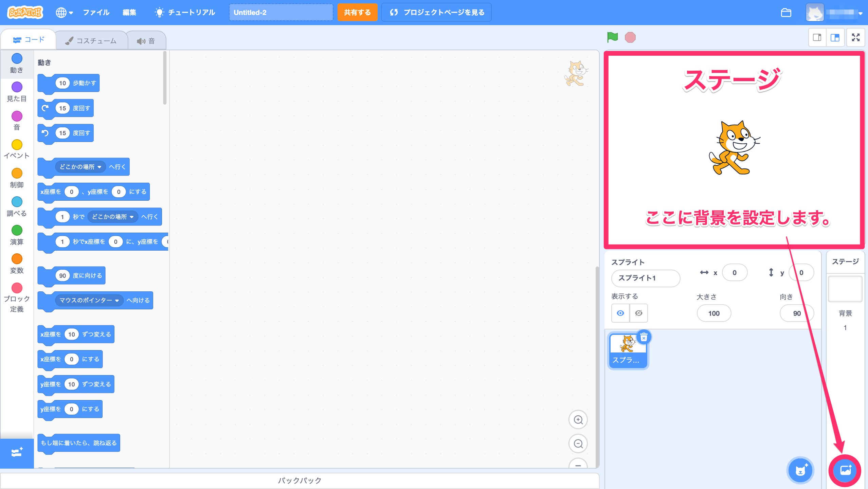
Task: Select the 見た目 block category
Action: pos(17,92)
